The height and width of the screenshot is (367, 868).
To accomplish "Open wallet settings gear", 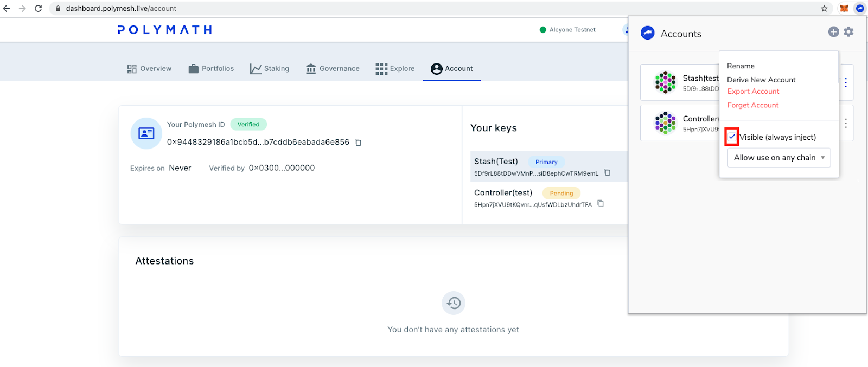I will [848, 32].
